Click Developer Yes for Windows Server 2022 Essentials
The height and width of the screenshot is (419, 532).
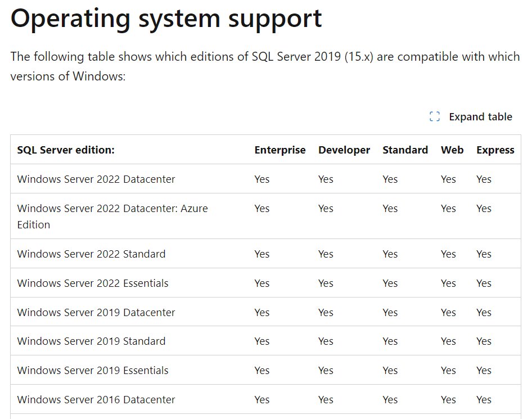326,283
